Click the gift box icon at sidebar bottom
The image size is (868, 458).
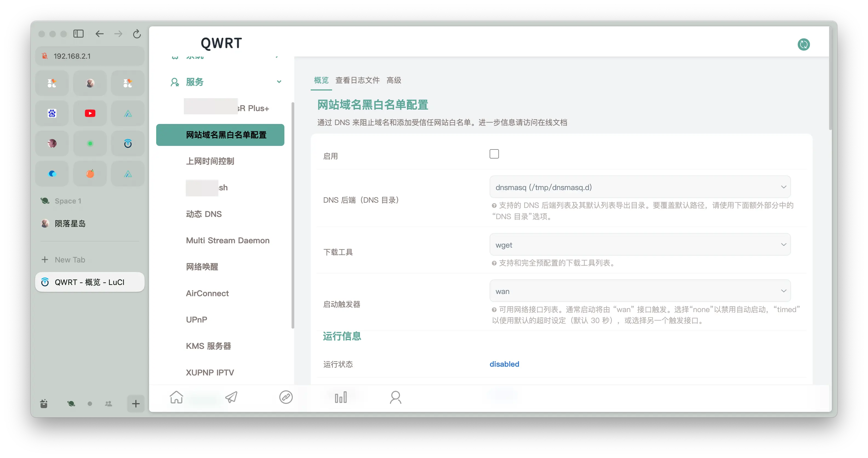[x=44, y=404]
